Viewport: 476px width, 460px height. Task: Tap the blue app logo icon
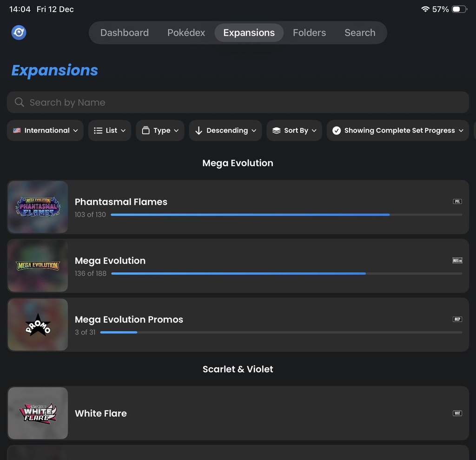(19, 33)
